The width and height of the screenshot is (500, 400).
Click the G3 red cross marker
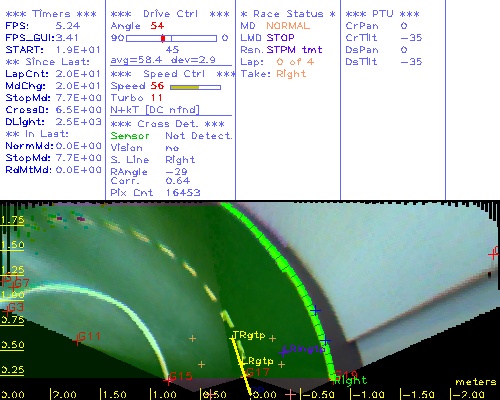(x=7, y=311)
